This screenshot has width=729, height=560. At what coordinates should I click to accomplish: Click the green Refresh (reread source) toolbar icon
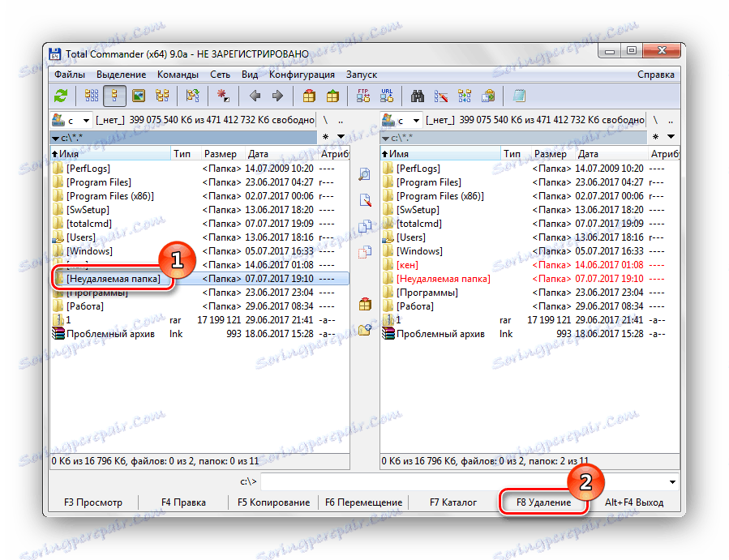pos(61,96)
